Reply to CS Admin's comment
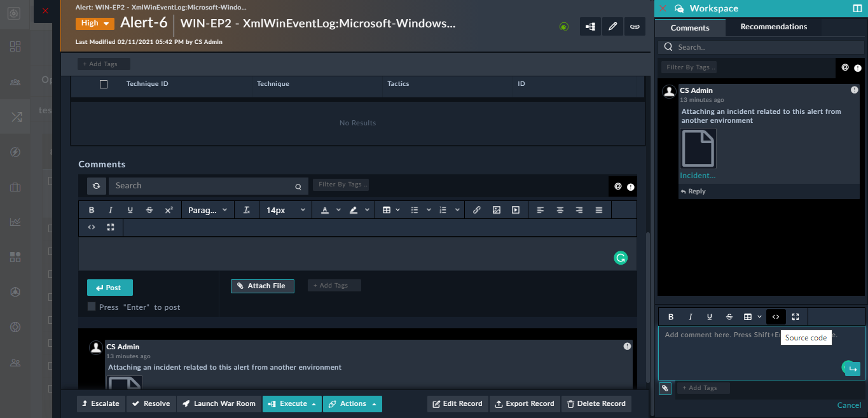The height and width of the screenshot is (418, 868). pos(692,191)
